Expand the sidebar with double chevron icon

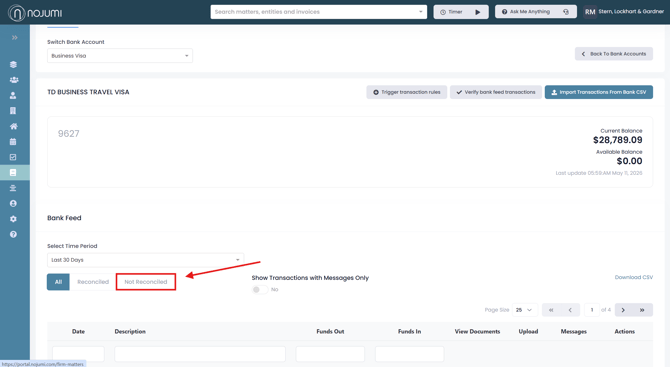pyautogui.click(x=15, y=38)
